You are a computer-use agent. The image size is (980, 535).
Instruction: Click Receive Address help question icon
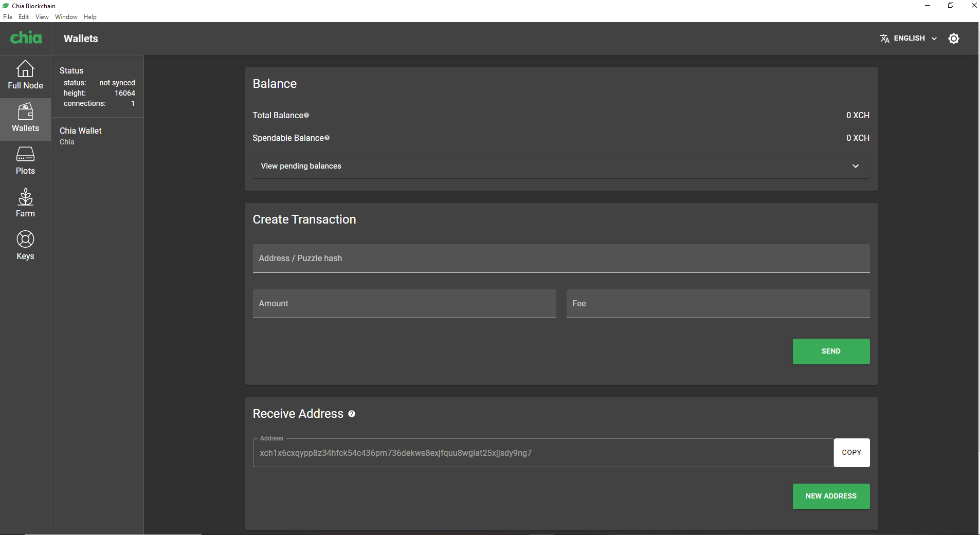352,414
